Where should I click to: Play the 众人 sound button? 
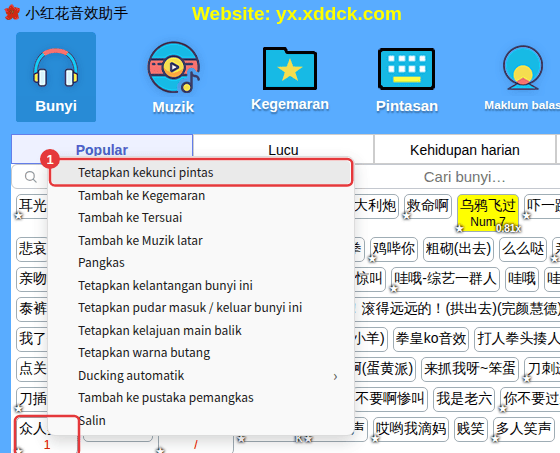tap(46, 434)
